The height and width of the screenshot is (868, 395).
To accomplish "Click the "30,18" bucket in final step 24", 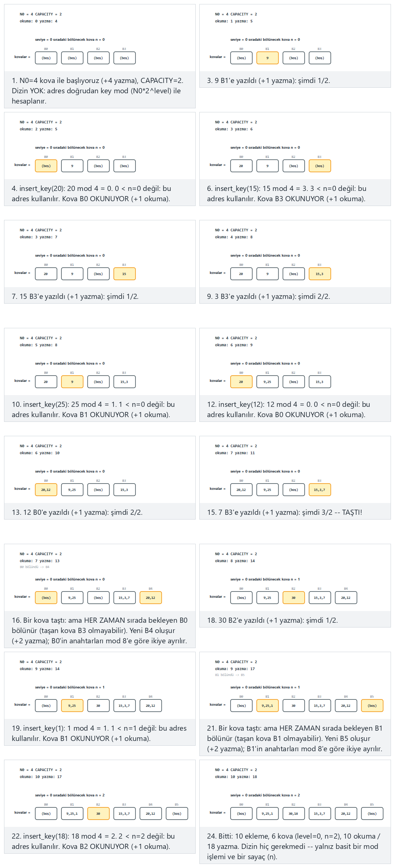I will tap(294, 814).
